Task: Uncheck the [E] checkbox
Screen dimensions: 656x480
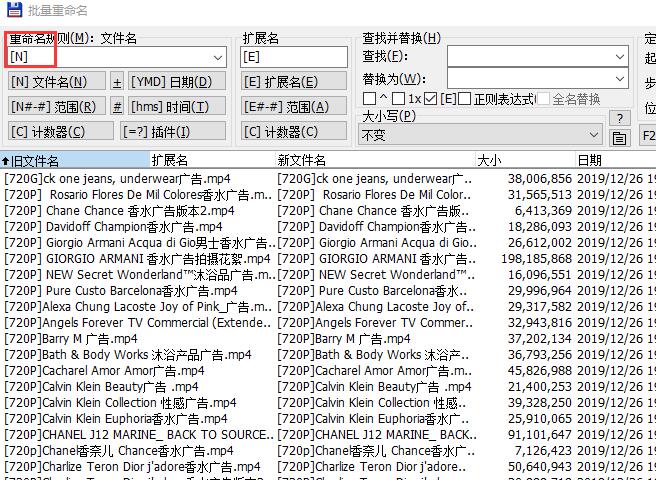Action: point(430,99)
